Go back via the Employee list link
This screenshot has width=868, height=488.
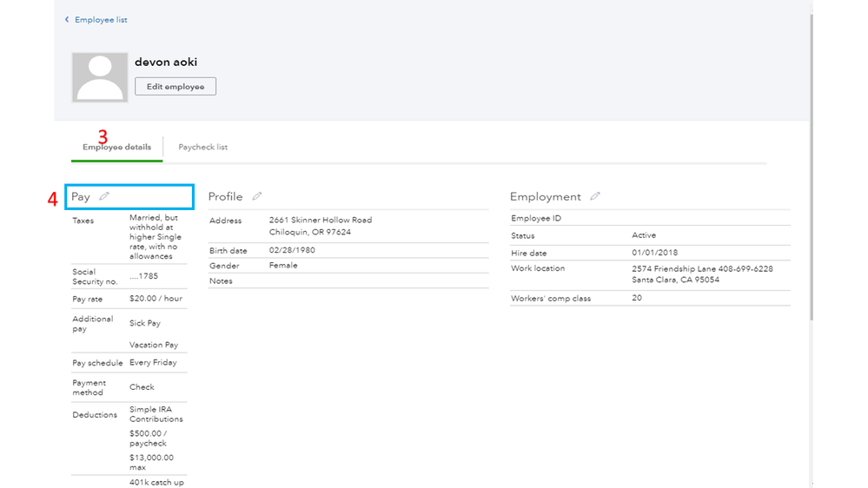101,19
